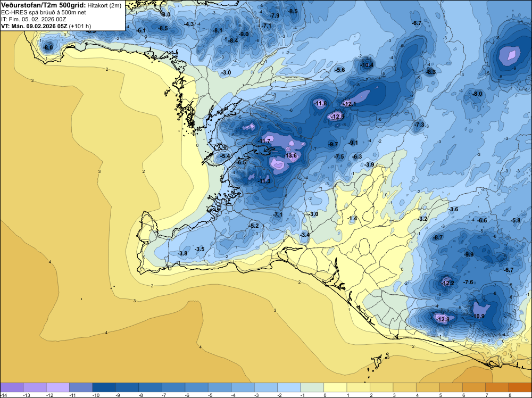Click the -10.4 temperature value
532x398 pixels.
click(367, 65)
